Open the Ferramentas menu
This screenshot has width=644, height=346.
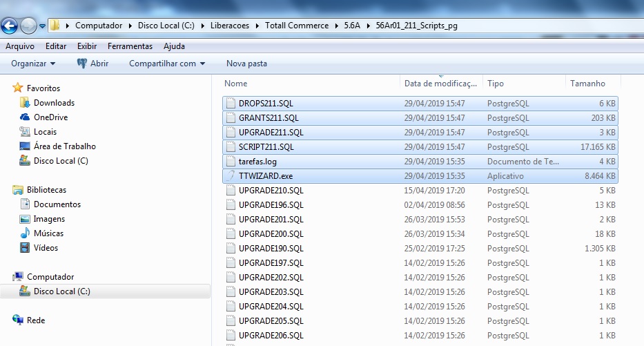[130, 46]
